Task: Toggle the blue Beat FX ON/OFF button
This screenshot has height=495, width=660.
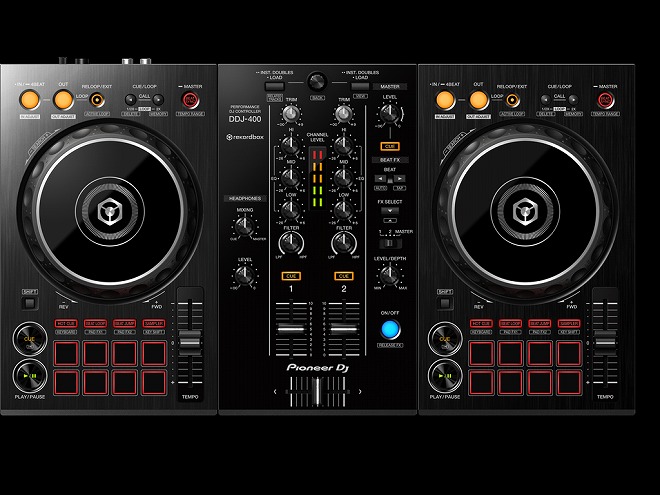Action: click(x=390, y=329)
